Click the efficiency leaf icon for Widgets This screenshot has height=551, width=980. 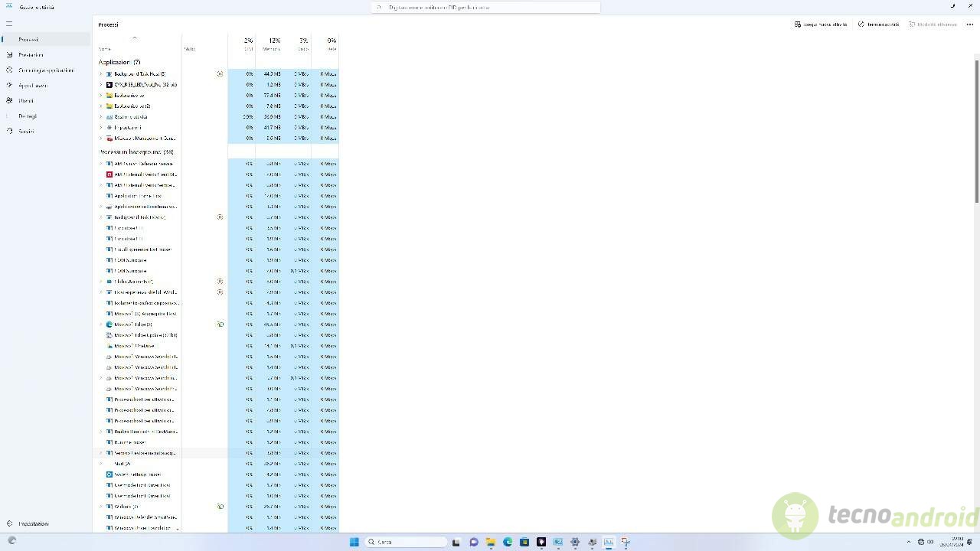[x=220, y=506]
